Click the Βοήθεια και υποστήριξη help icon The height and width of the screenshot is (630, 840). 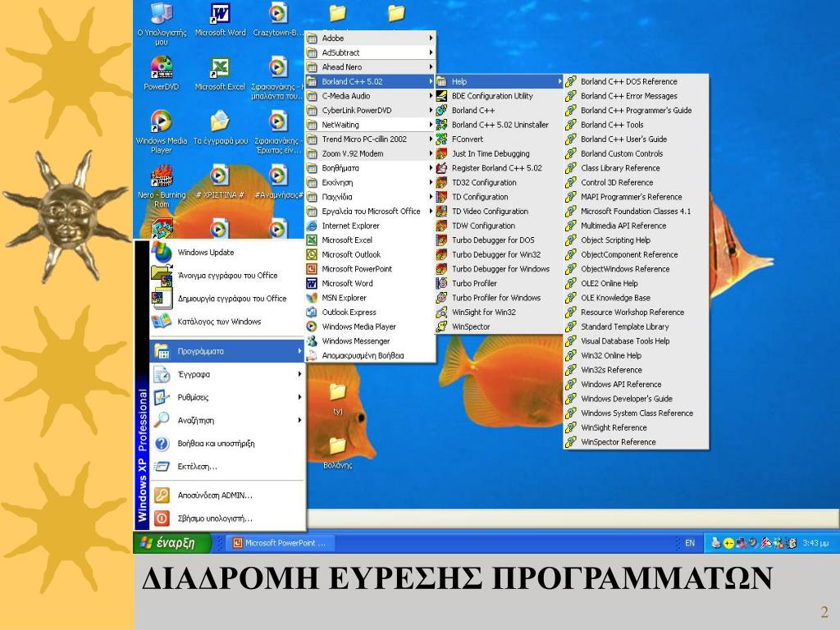tap(162, 444)
